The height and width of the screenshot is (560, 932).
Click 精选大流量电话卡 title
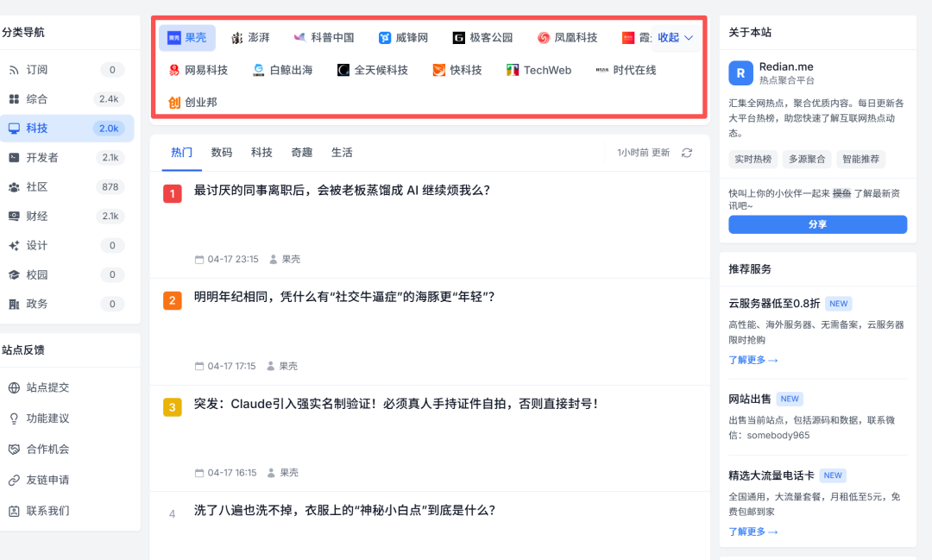click(771, 475)
